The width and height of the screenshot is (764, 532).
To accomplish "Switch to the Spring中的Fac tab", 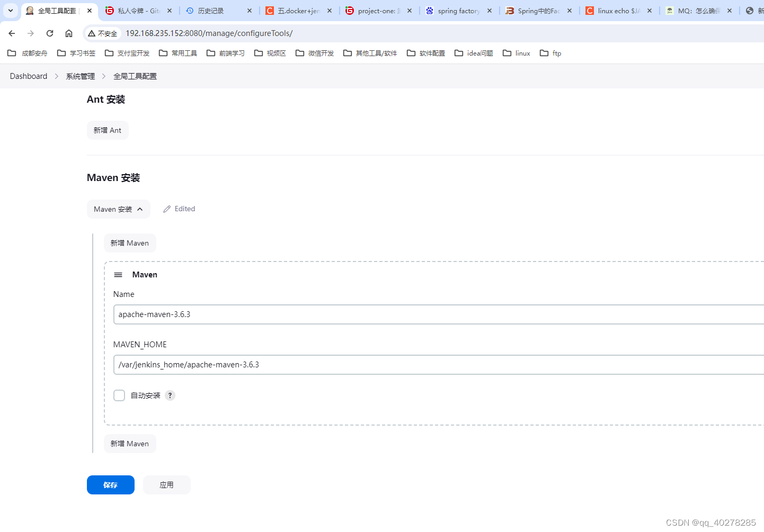I will click(x=539, y=11).
